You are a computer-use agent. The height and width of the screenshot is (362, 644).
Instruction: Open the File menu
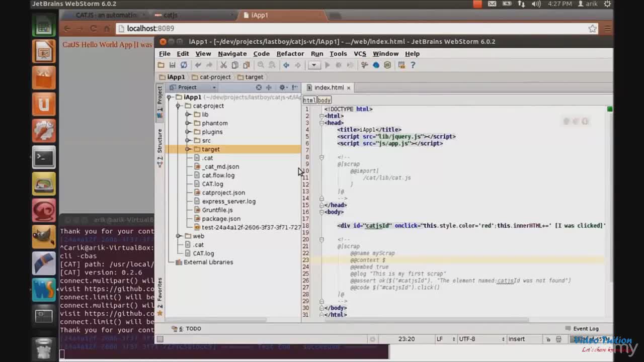tap(165, 54)
